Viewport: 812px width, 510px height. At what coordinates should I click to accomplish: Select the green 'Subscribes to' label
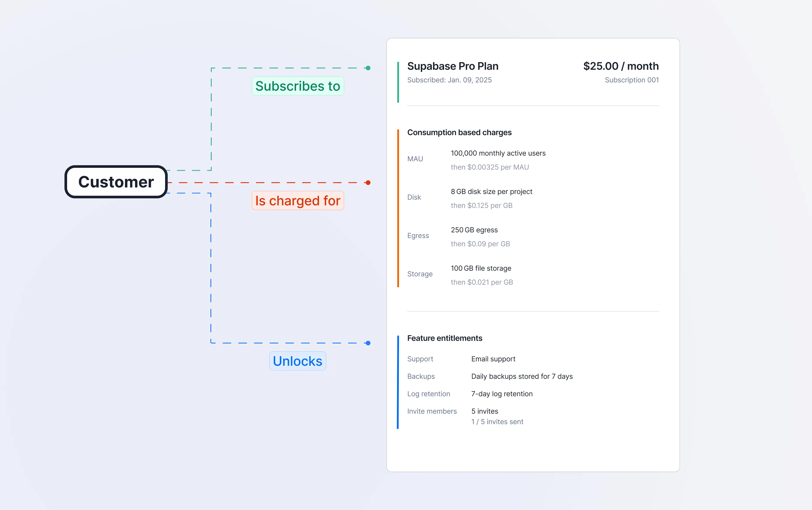click(x=298, y=86)
